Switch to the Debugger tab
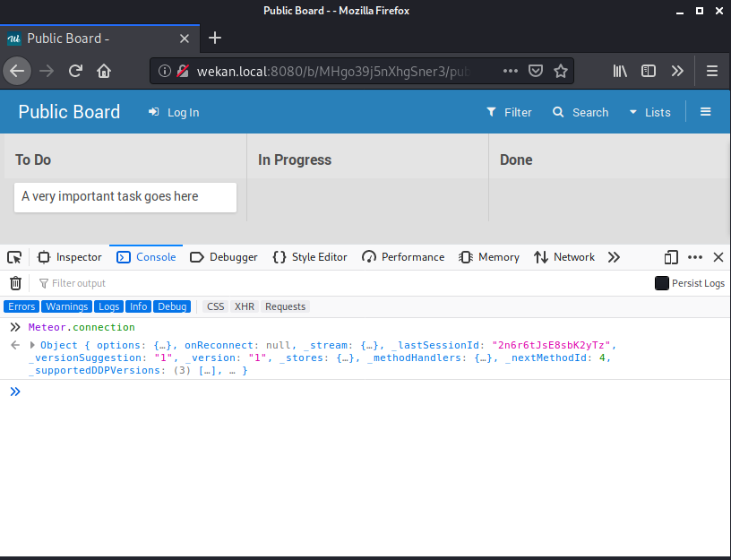This screenshot has height=560, width=731. (x=223, y=257)
